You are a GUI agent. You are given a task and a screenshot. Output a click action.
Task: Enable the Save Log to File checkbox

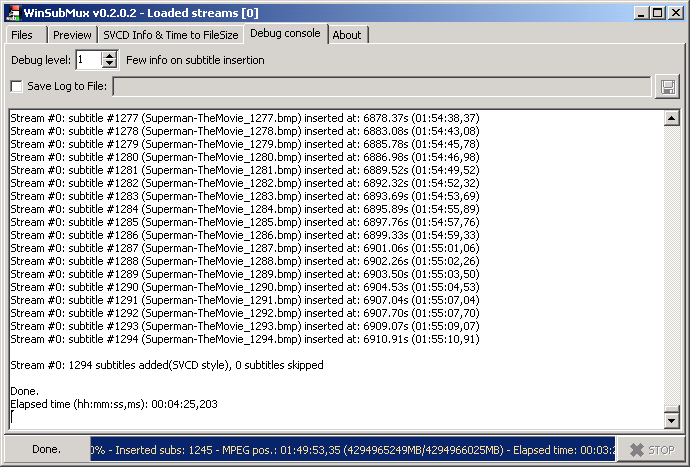click(16, 87)
